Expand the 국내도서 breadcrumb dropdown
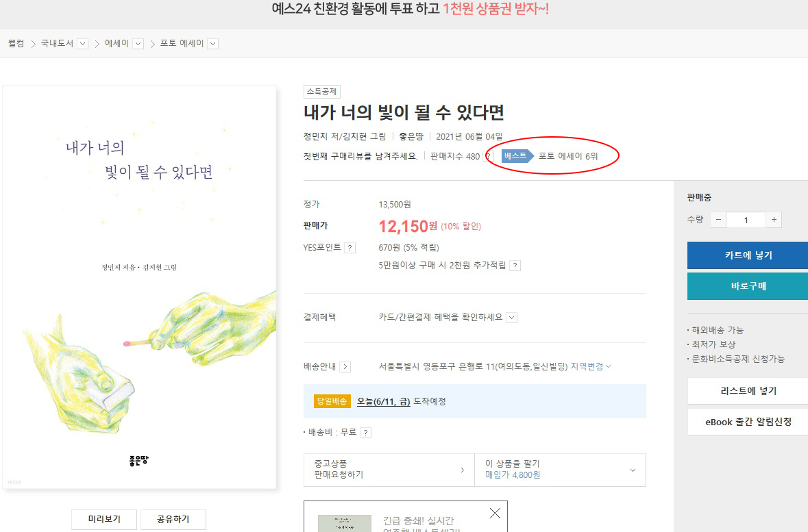Screen dimensions: 808x532 click(82, 44)
